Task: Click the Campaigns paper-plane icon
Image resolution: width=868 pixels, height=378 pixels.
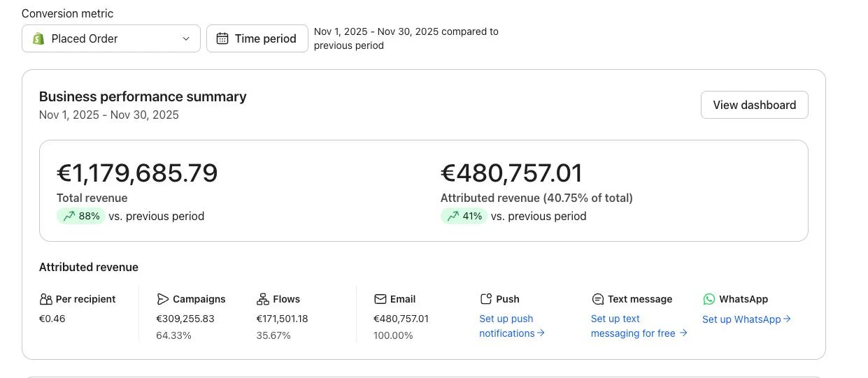Action: [x=163, y=299]
